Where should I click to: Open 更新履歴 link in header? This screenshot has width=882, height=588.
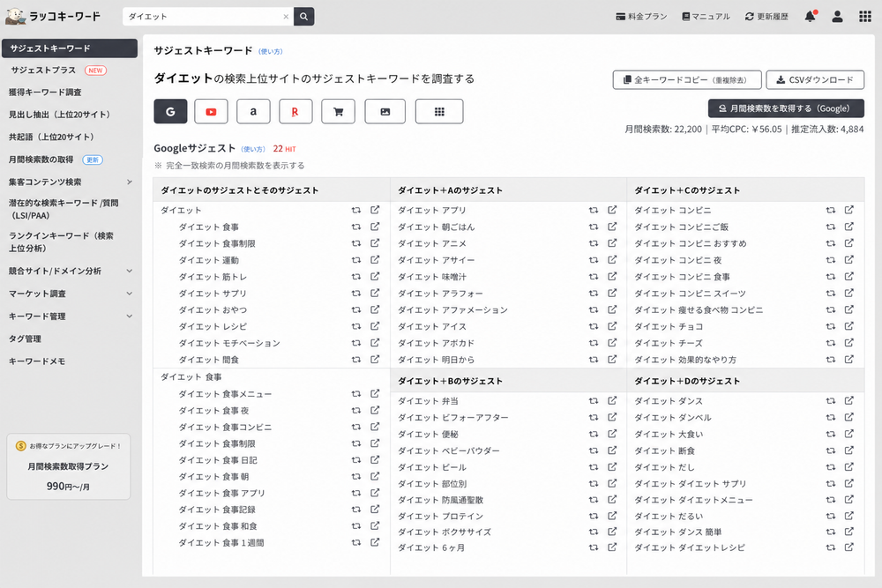tap(766, 17)
